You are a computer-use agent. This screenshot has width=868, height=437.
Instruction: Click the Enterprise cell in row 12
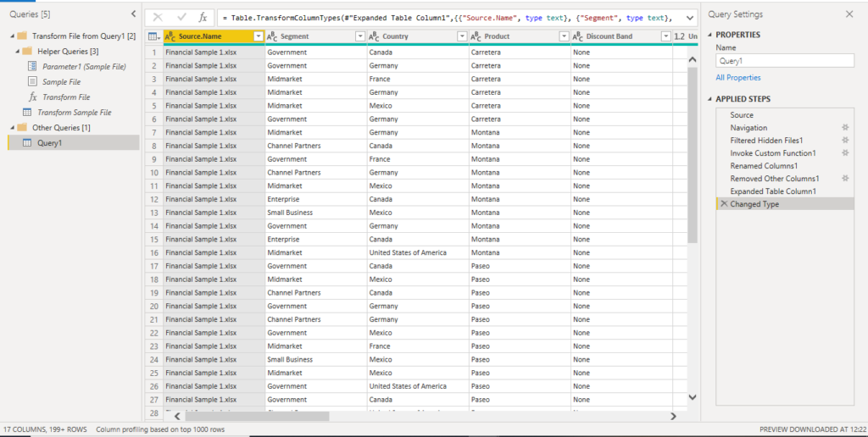click(316, 199)
